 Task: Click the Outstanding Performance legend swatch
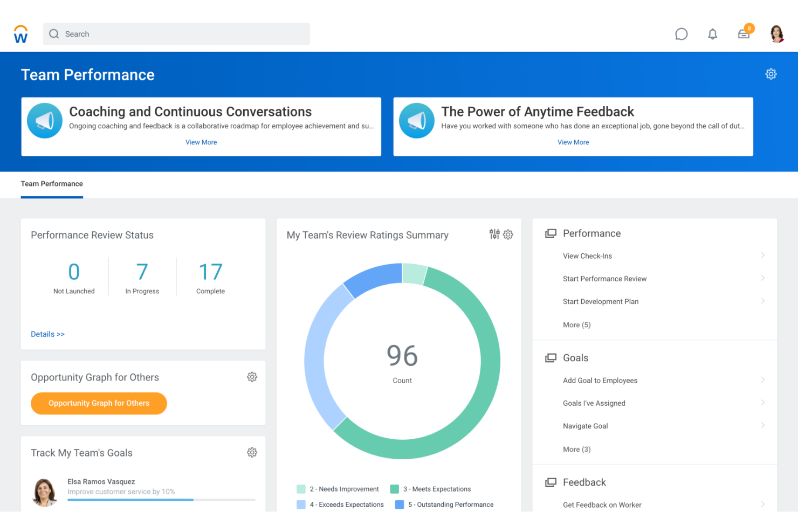(x=400, y=505)
